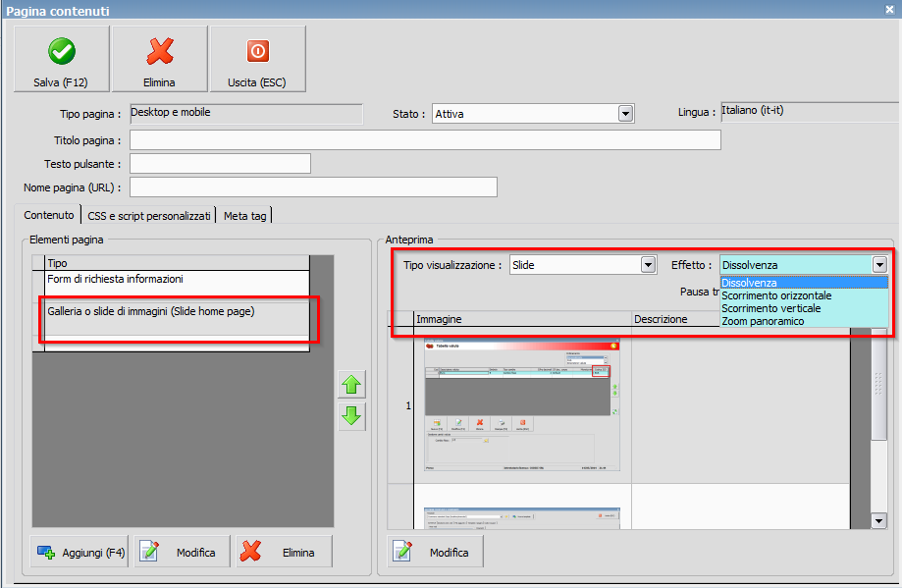Click row number 1 in preview
The height and width of the screenshot is (588, 902).
click(401, 405)
